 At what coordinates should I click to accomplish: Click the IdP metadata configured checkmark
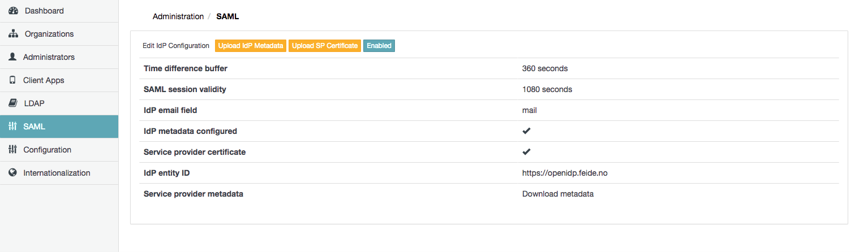[526, 131]
